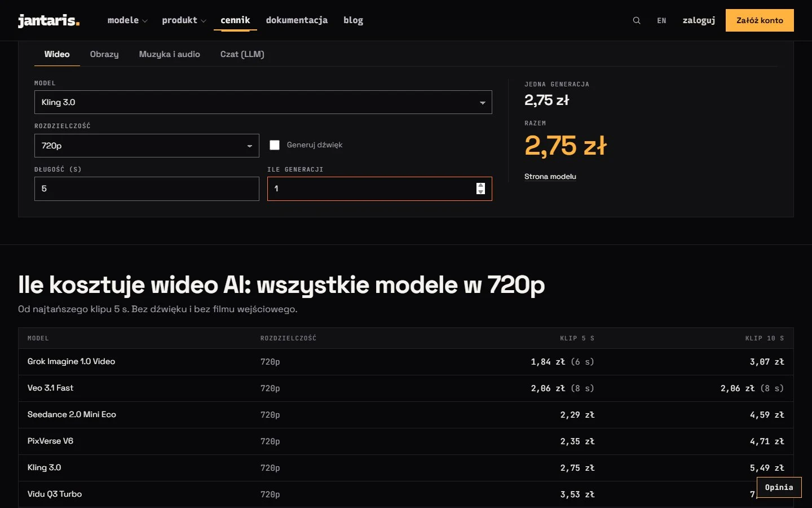Select the Grok Imagine 1.0 Video row name

71,361
